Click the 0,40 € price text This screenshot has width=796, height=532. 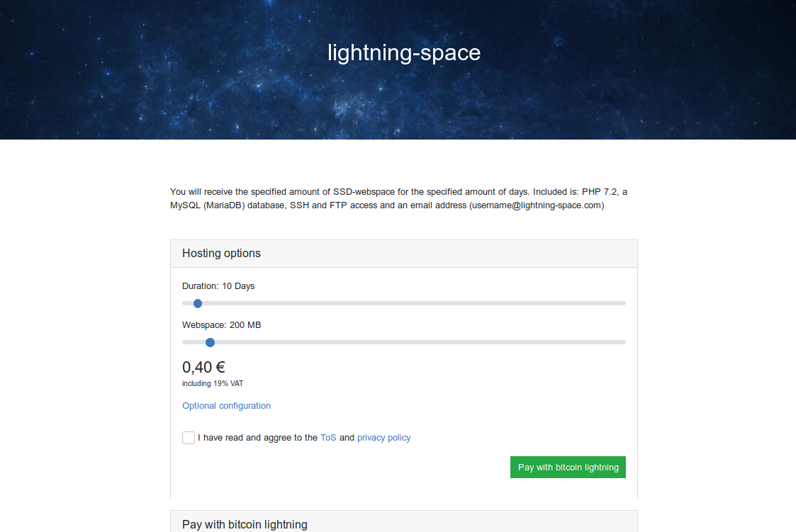(x=203, y=367)
